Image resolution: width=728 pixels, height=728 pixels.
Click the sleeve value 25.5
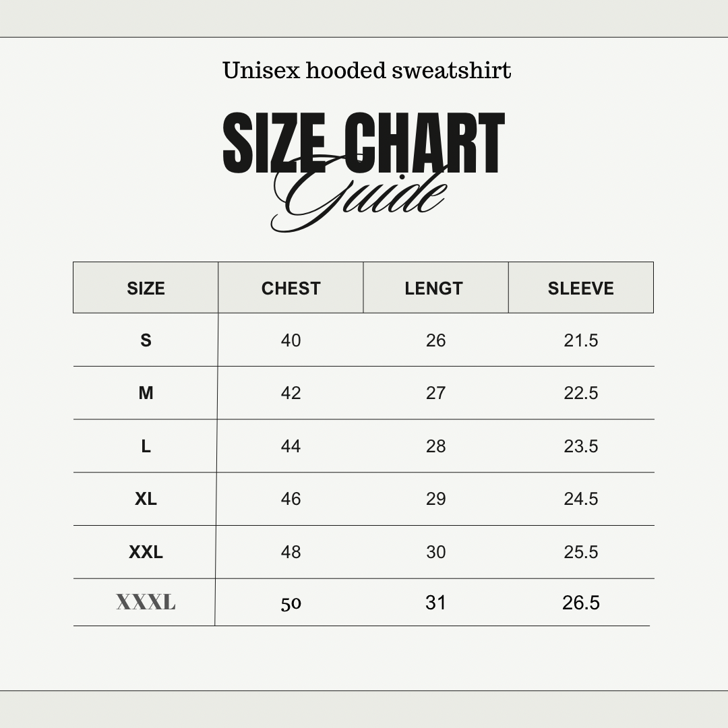[x=580, y=552]
